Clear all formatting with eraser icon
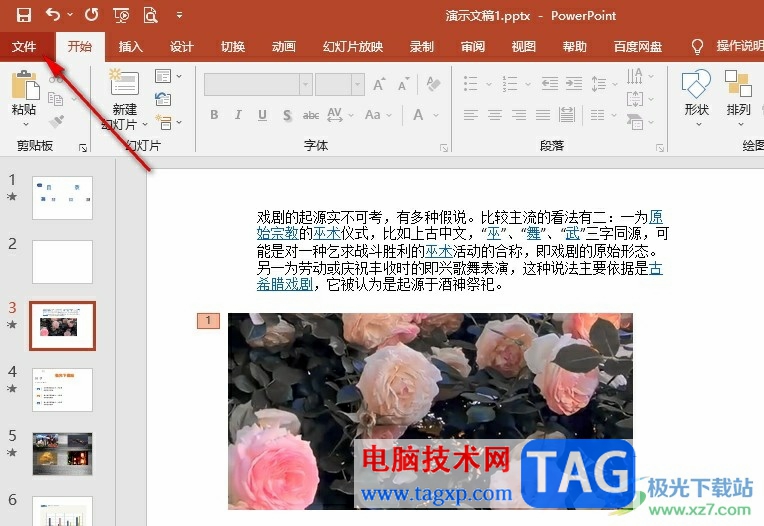This screenshot has width=764, height=526. [x=433, y=84]
